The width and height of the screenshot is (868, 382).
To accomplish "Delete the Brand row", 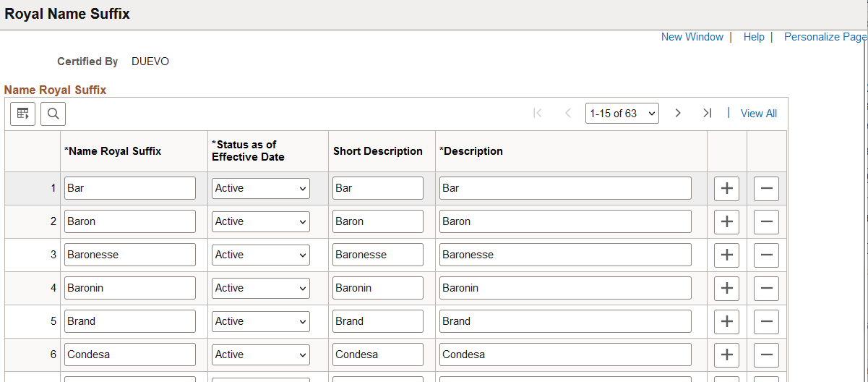I will click(x=767, y=321).
